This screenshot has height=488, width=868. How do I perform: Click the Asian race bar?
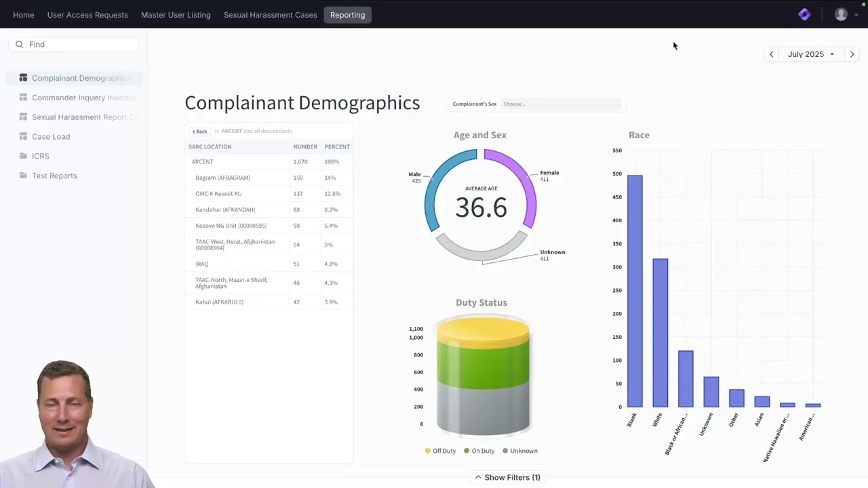(762, 402)
